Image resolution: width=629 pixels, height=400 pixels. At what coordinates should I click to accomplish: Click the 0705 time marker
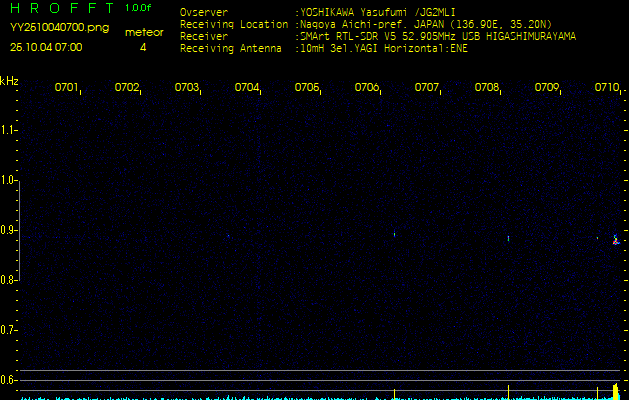306,87
